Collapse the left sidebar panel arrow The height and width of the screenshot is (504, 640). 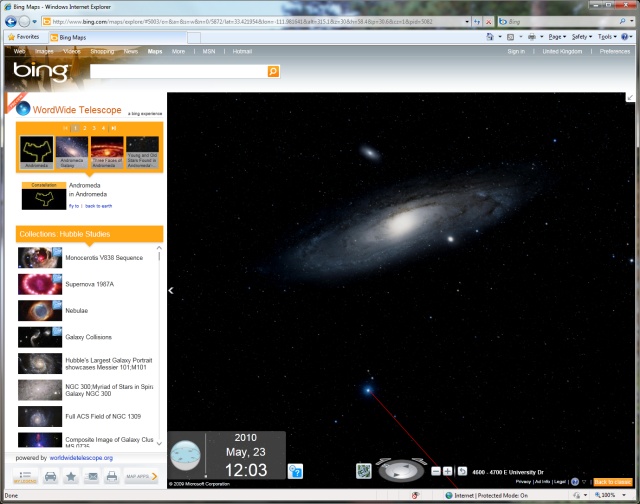click(171, 291)
